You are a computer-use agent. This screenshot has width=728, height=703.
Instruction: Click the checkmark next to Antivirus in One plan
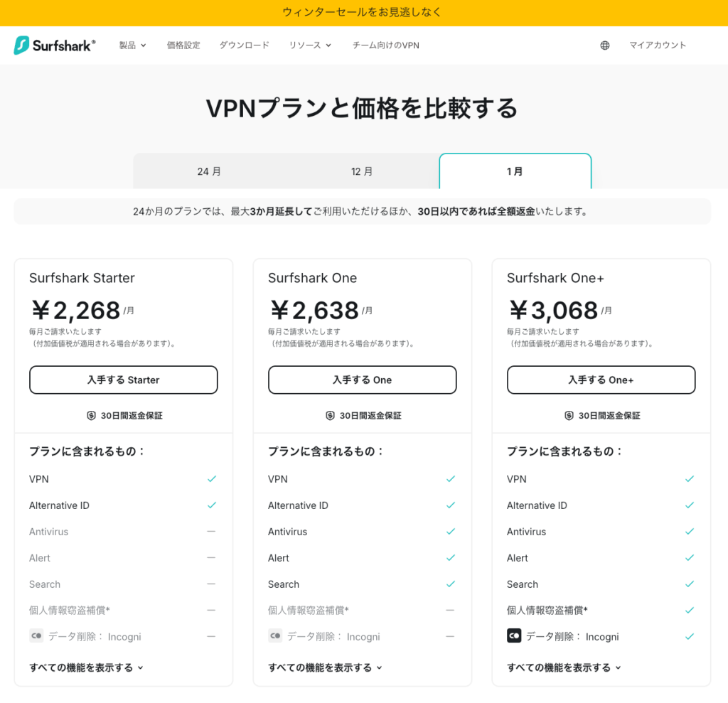click(x=451, y=531)
